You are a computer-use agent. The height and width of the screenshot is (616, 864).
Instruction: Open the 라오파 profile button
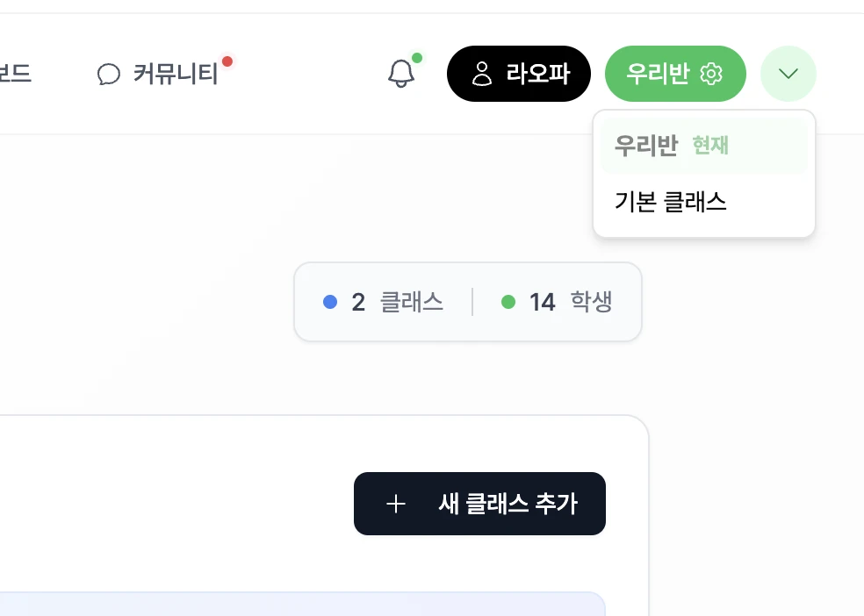click(x=519, y=73)
